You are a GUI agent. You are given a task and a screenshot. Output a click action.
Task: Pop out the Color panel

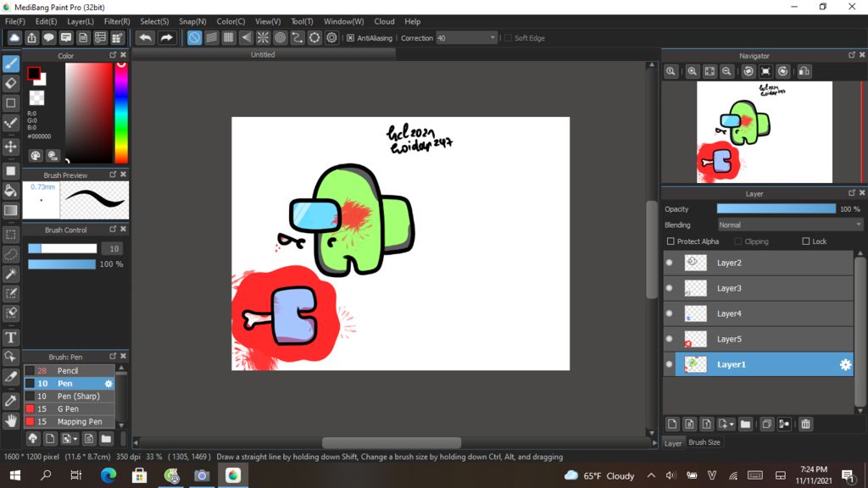113,55
